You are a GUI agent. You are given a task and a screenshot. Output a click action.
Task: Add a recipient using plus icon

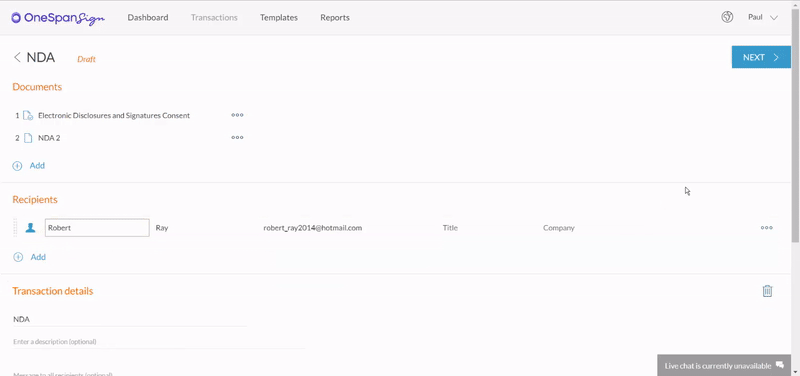[x=18, y=257]
